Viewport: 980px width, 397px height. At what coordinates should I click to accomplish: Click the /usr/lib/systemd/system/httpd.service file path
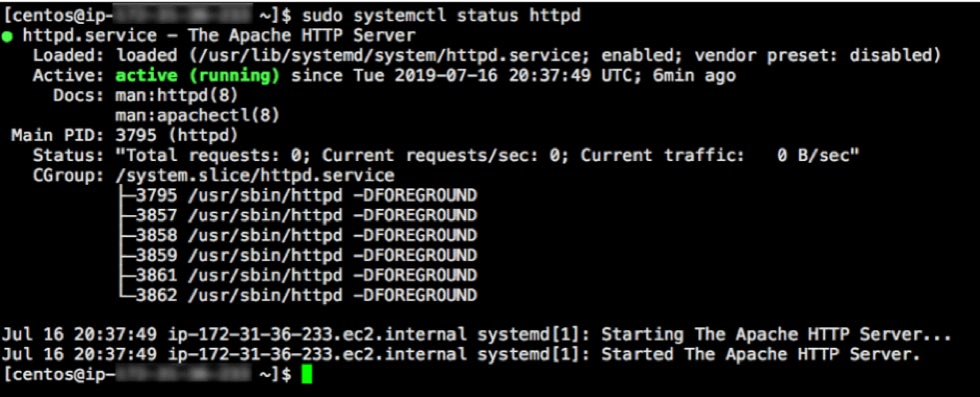pos(390,56)
